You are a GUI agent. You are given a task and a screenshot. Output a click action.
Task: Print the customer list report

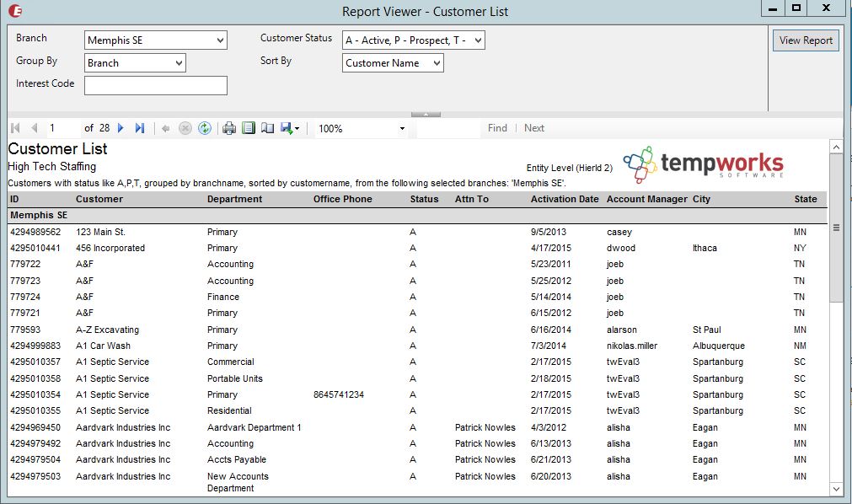point(228,128)
